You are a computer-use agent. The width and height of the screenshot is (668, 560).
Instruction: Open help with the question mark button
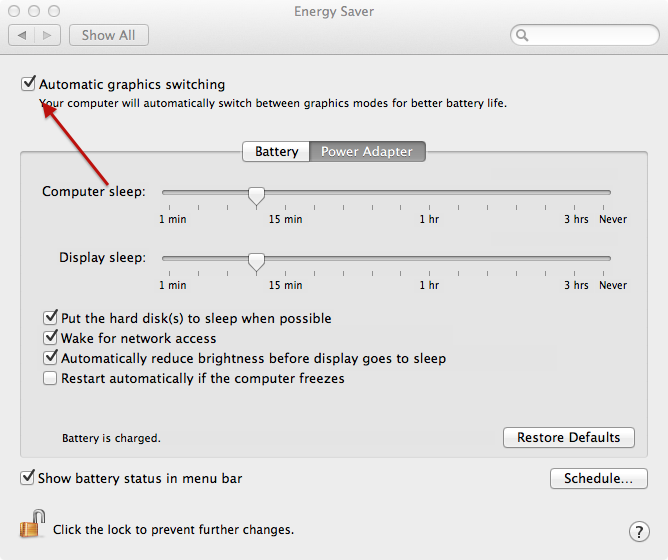(x=639, y=531)
